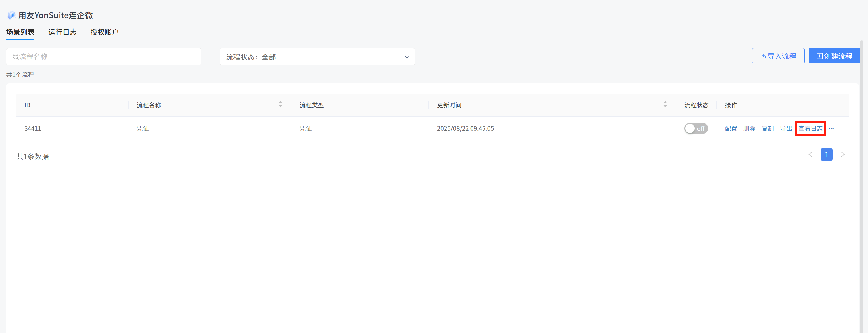
Task: Sort by 流程名称 column arrows
Action: (280, 104)
